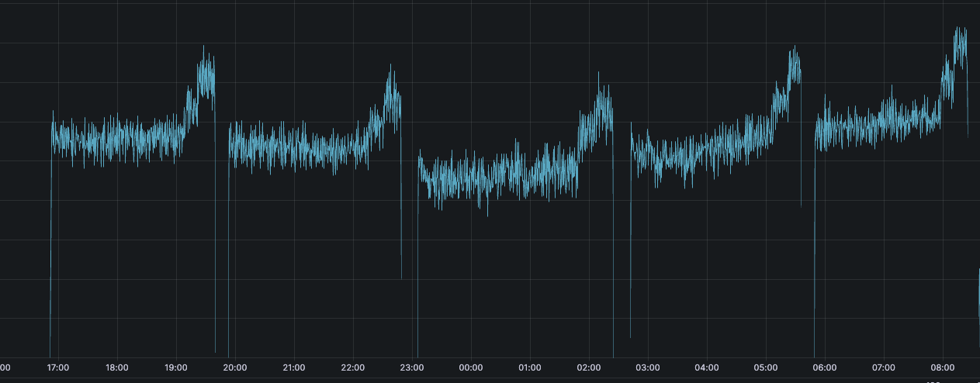Click the 07:00 time axis label
This screenshot has width=980, height=383.
884,367
